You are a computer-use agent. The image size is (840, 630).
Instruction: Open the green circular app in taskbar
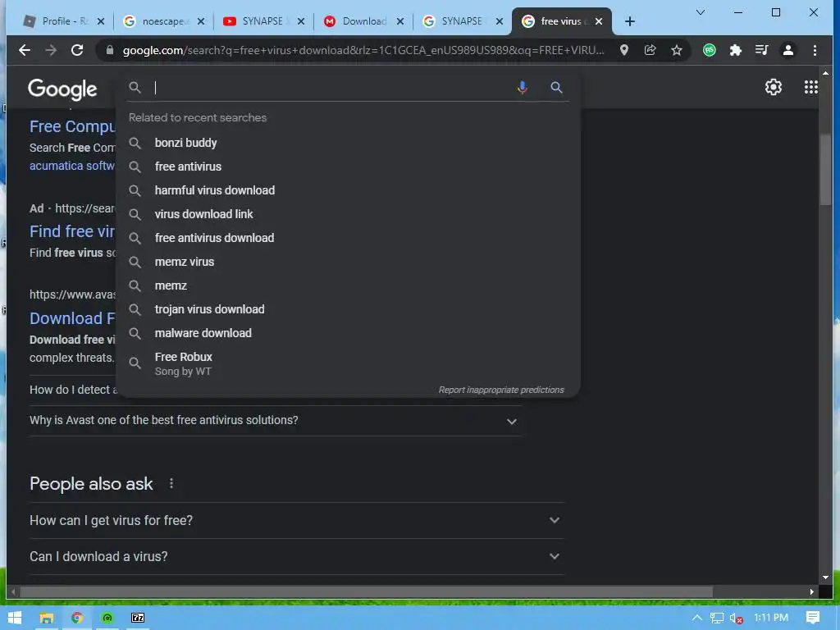pyautogui.click(x=107, y=618)
